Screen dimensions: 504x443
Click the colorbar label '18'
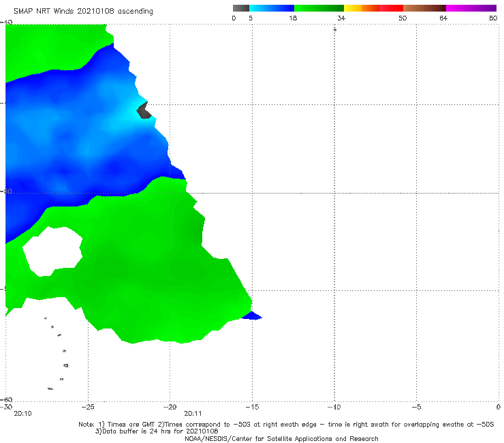(x=293, y=18)
